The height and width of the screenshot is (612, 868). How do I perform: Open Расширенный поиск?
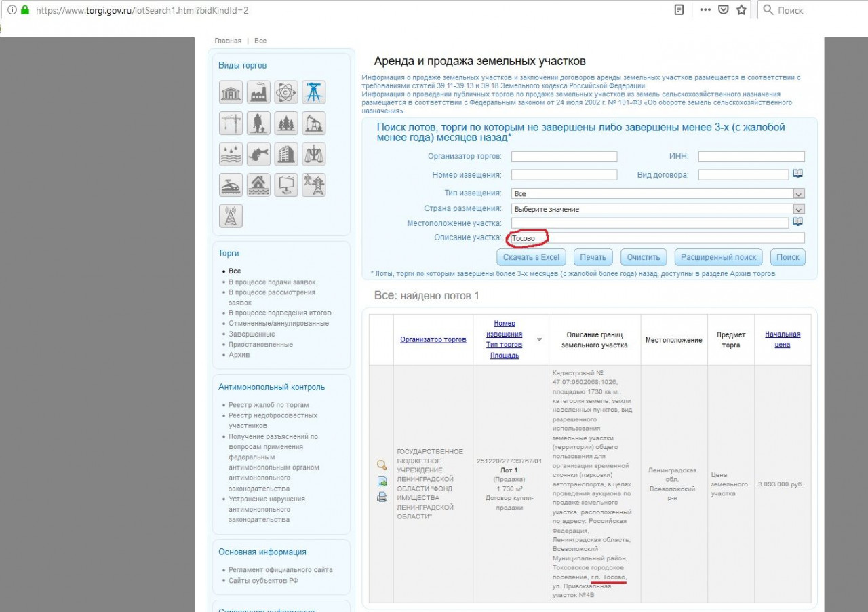(x=719, y=257)
